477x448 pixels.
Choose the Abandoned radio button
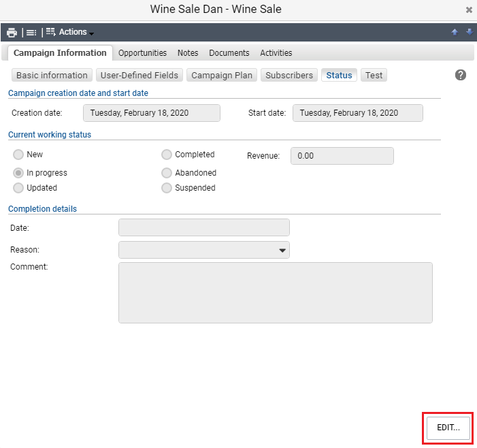point(167,173)
